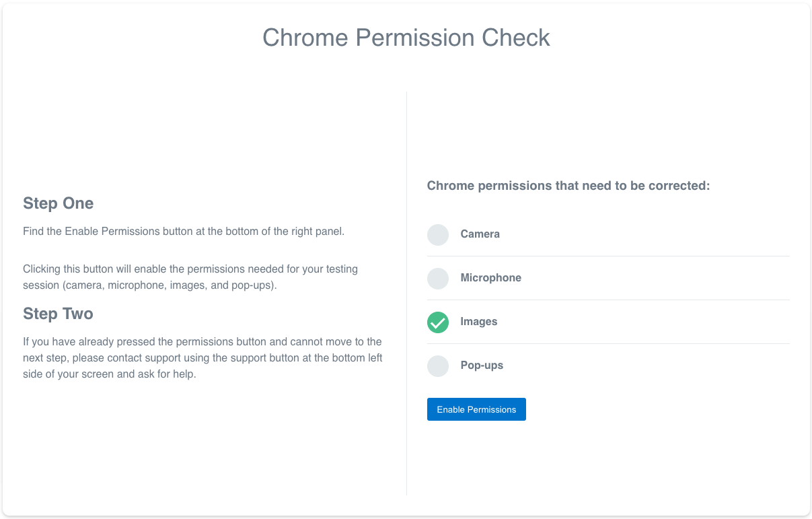
Task: Click the Step Two heading
Action: (x=58, y=314)
